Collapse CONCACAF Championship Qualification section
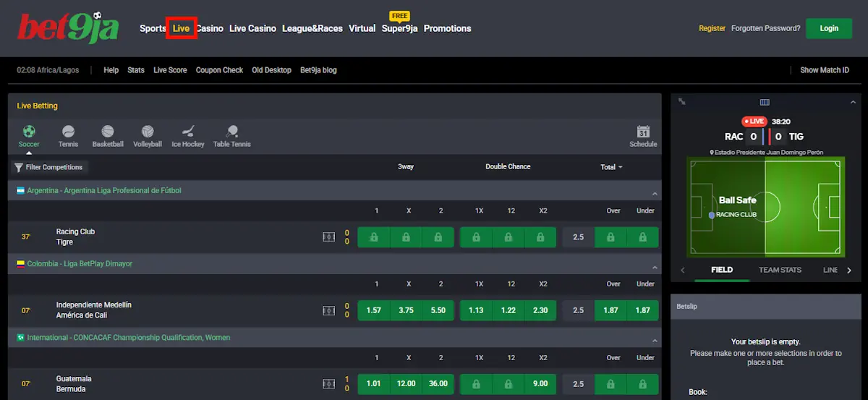 click(x=655, y=340)
